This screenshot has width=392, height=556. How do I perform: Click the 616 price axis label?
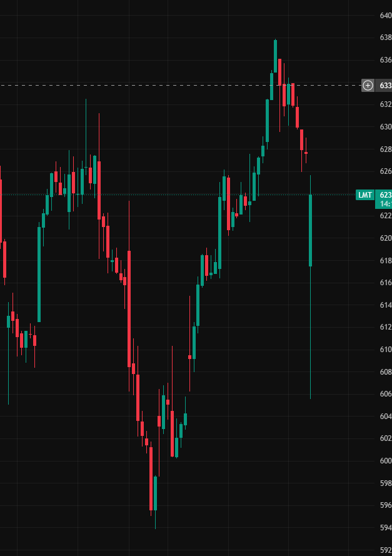point(385,283)
